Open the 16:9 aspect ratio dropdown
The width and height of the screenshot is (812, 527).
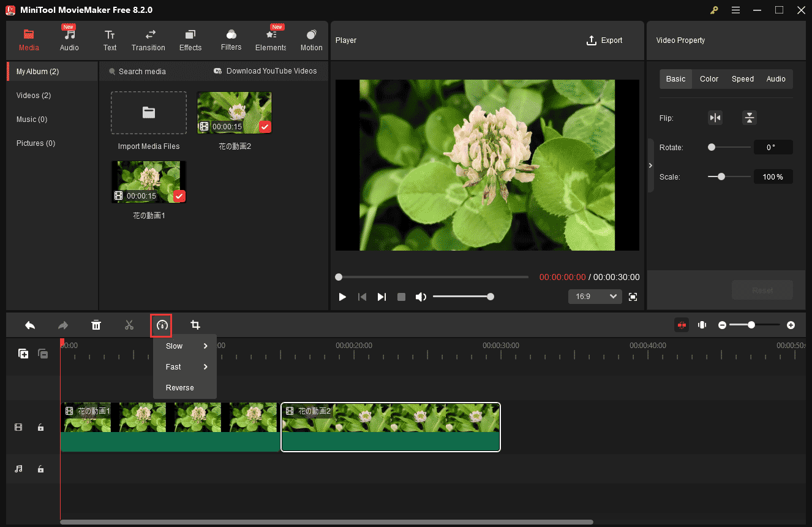click(595, 297)
